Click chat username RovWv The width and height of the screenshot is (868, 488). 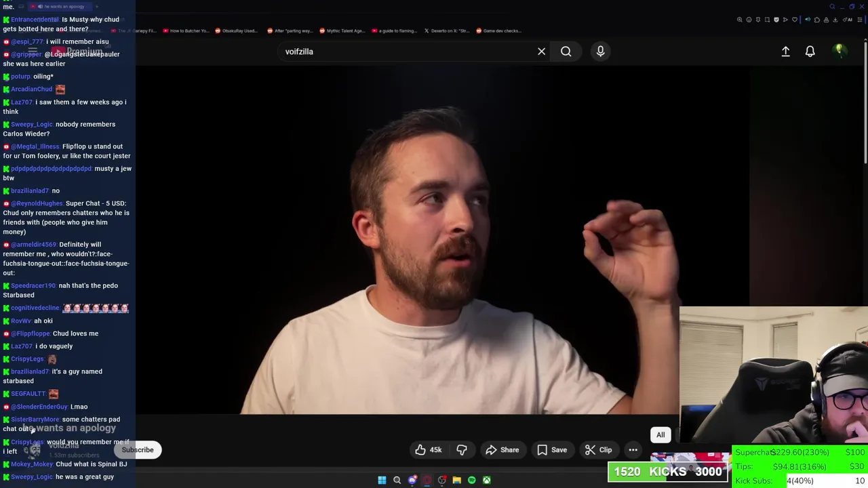point(20,321)
